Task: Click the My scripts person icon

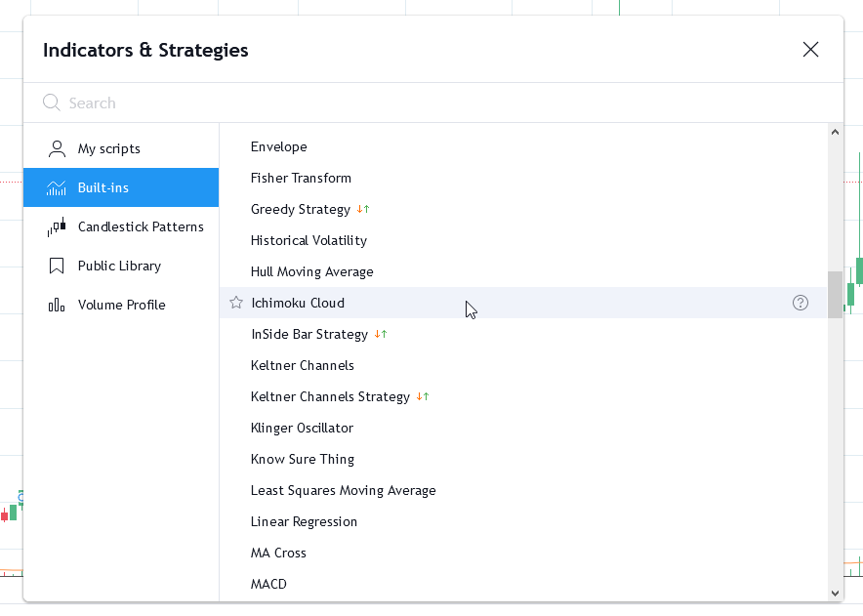Action: (57, 148)
